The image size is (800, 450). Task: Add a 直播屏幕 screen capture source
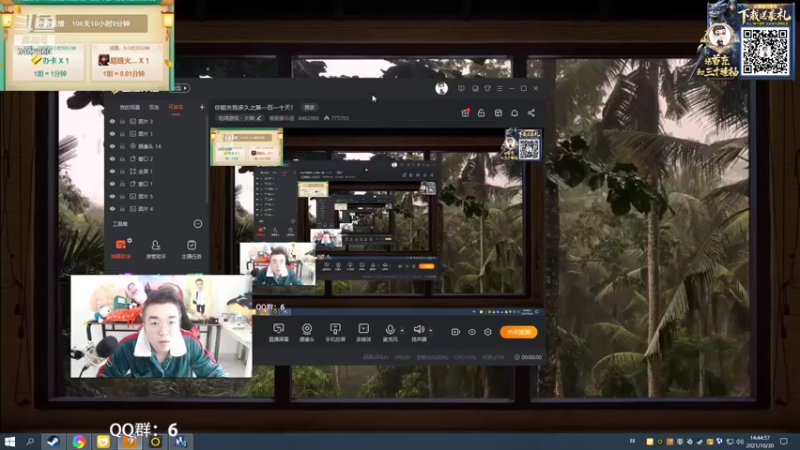[x=279, y=332]
